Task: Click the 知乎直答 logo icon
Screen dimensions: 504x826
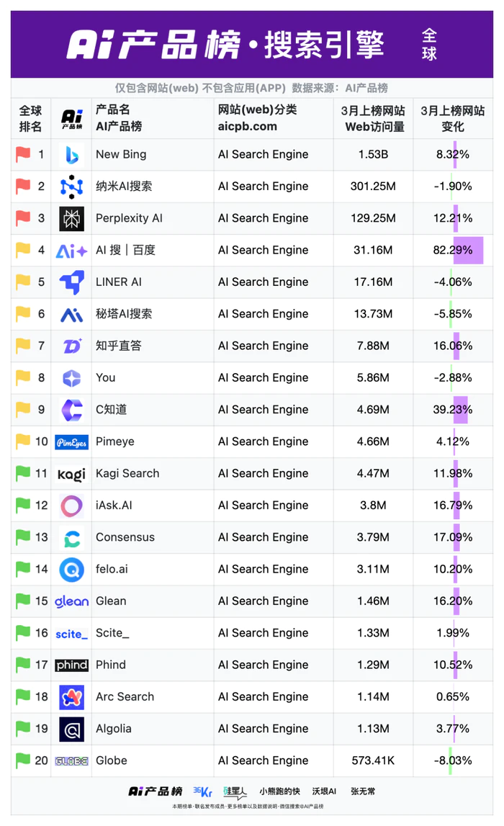Action: (71, 346)
